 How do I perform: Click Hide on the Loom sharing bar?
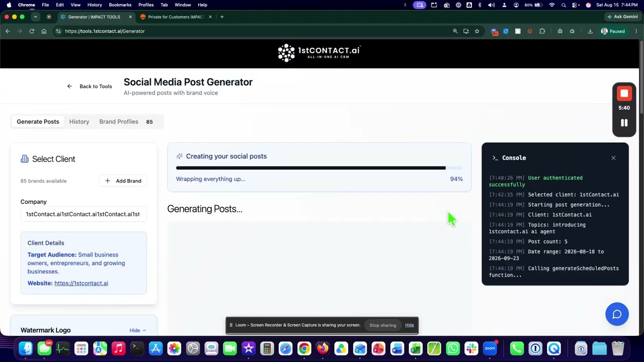pos(410,325)
